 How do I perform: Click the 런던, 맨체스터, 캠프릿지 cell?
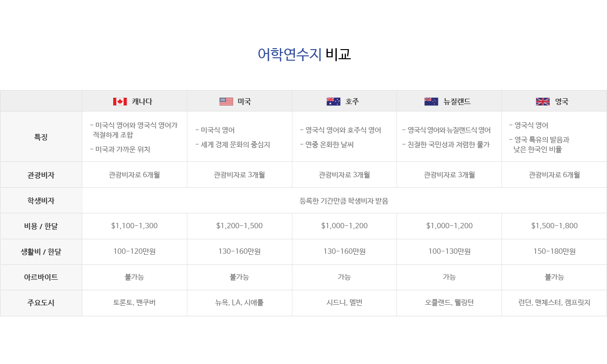click(554, 303)
